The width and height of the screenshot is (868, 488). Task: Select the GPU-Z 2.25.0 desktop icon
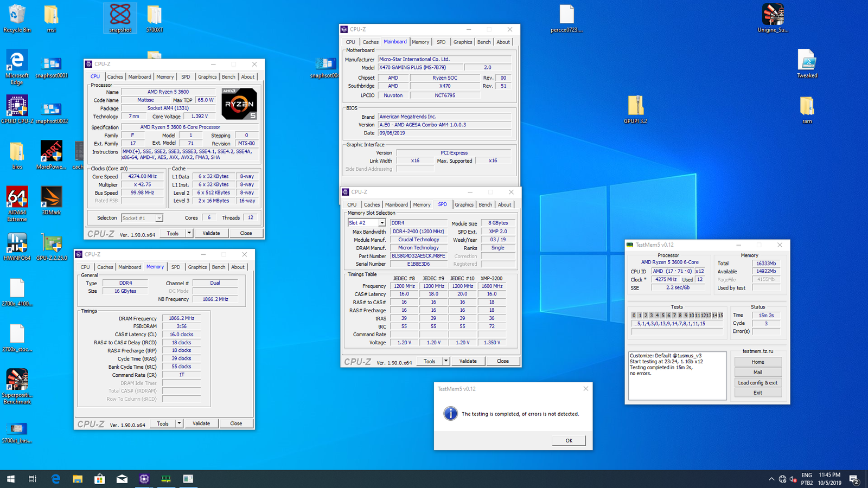(x=52, y=244)
